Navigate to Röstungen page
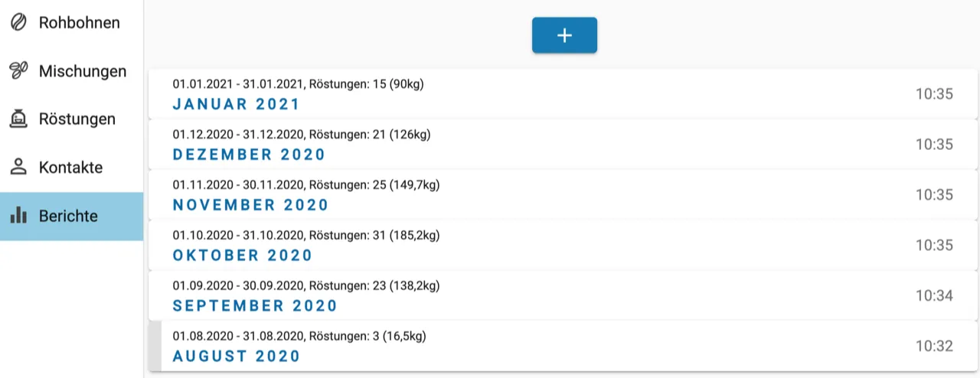The height and width of the screenshot is (378, 980). coord(77,119)
